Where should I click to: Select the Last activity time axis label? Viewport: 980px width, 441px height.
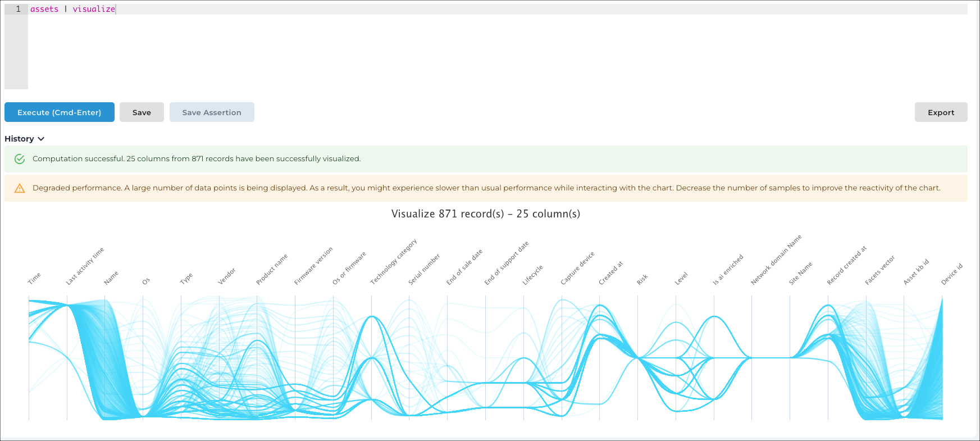tap(85, 266)
